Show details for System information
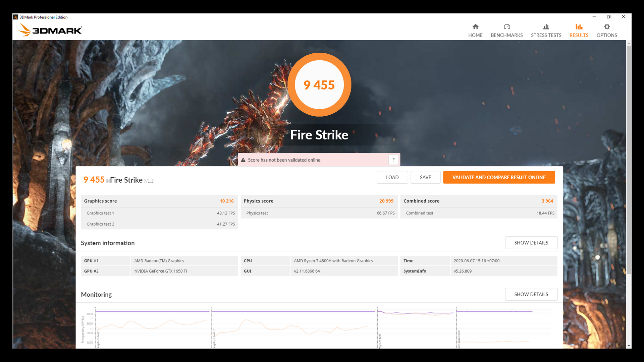Viewport: 644px width, 362px height. (531, 242)
